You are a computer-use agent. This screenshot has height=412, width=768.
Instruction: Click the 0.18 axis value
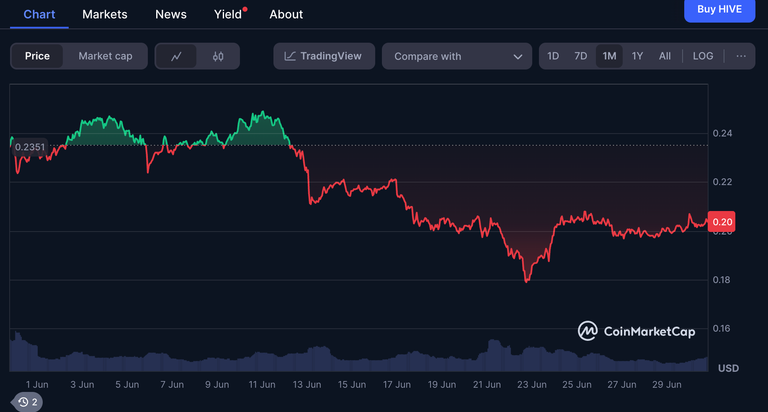click(721, 280)
